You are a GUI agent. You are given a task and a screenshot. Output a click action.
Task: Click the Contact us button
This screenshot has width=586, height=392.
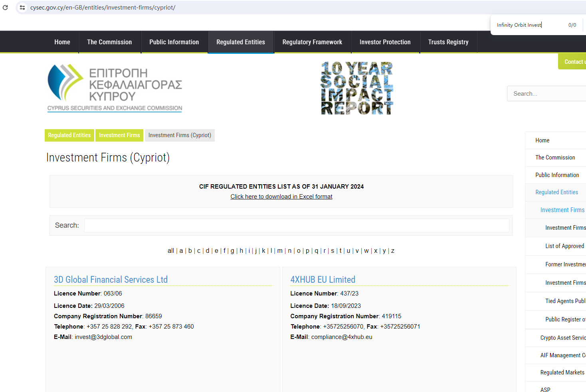pyautogui.click(x=573, y=62)
